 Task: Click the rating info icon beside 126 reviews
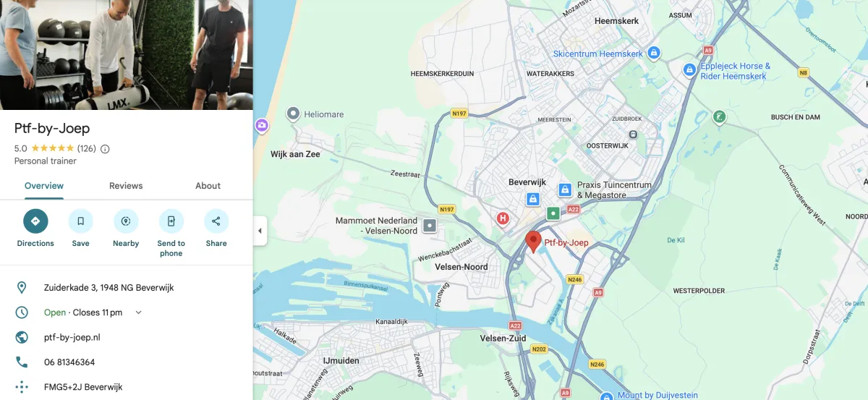tap(105, 149)
